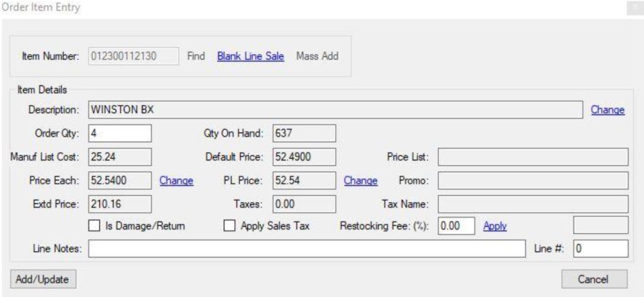Image resolution: width=644 pixels, height=297 pixels.
Task: Click Change link beside Description field
Action: tap(608, 109)
